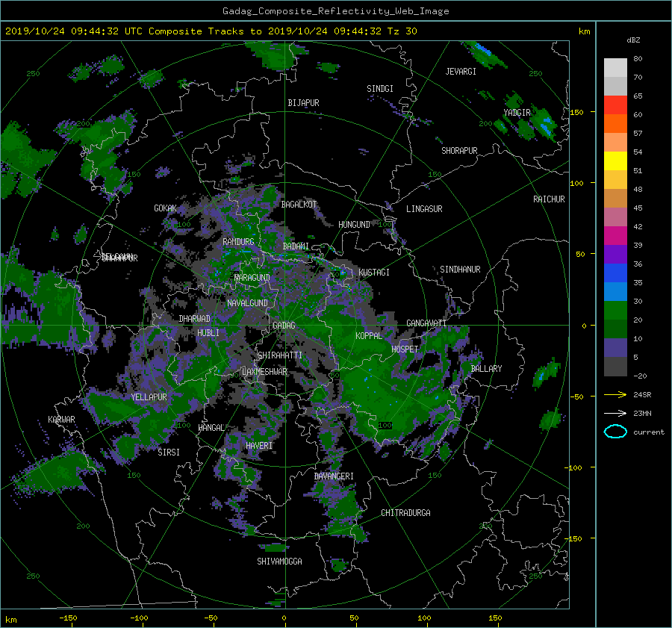
Task: Click the 150 km right axis tick
Action: (x=576, y=112)
